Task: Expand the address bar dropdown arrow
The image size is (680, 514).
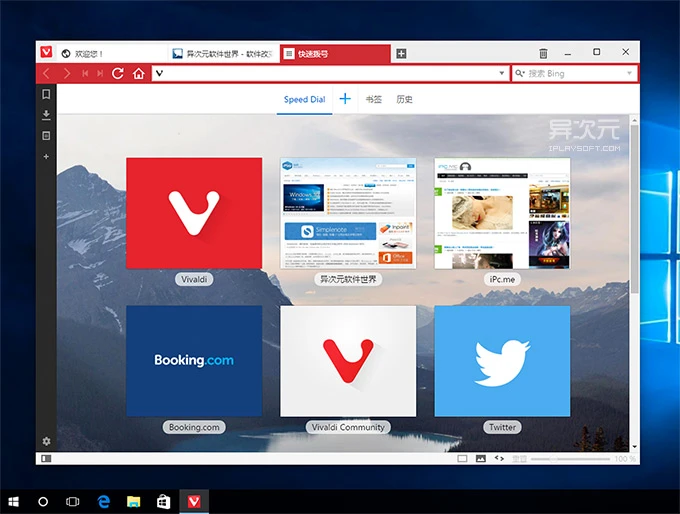Action: [x=502, y=73]
